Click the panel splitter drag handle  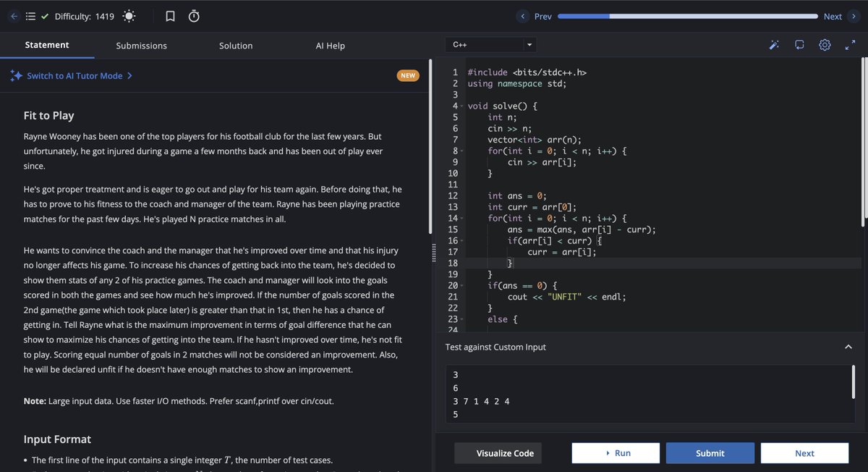click(434, 253)
